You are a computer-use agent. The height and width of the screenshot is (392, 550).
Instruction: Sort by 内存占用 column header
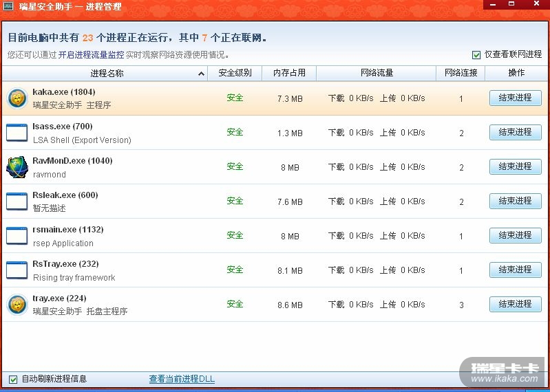[289, 73]
